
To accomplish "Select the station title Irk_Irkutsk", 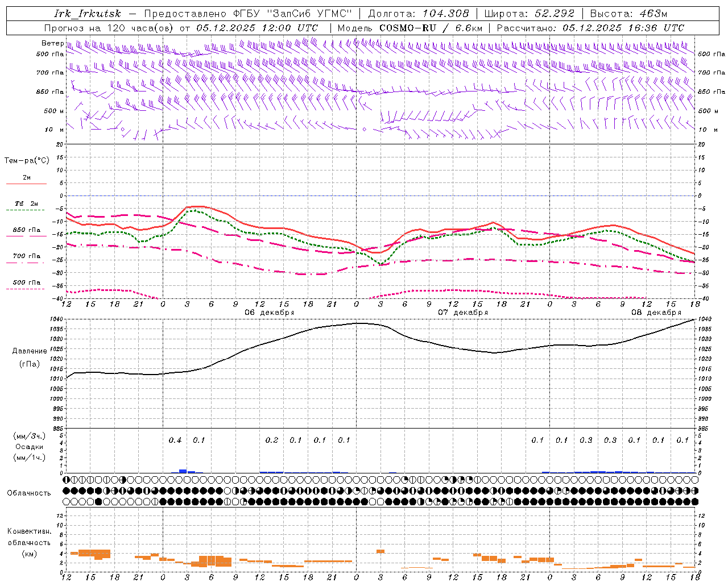I will click(87, 14).
